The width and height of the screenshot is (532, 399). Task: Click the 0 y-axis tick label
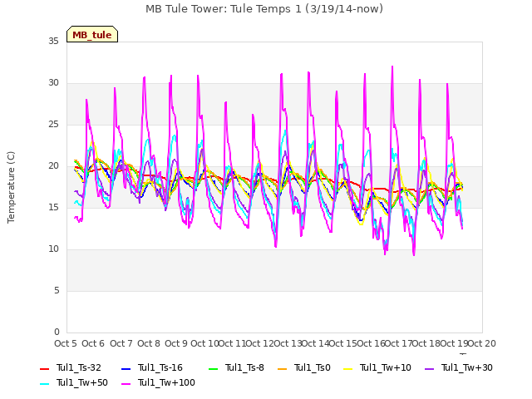point(57,332)
